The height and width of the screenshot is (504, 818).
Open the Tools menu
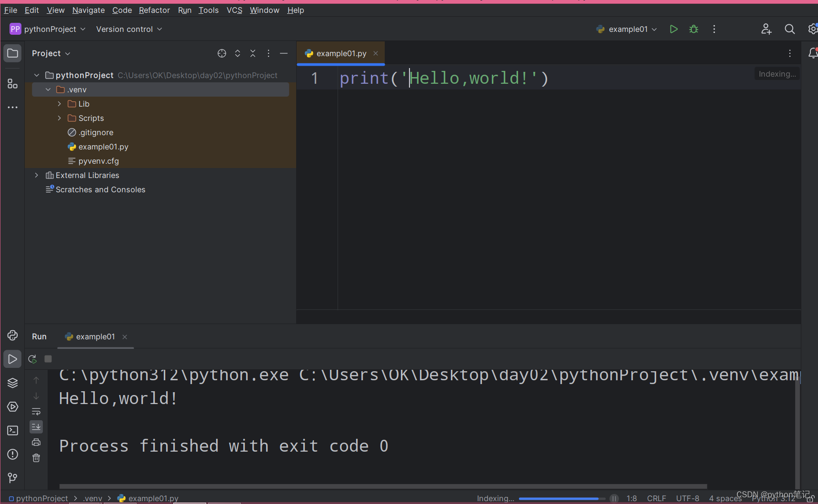[x=209, y=10]
